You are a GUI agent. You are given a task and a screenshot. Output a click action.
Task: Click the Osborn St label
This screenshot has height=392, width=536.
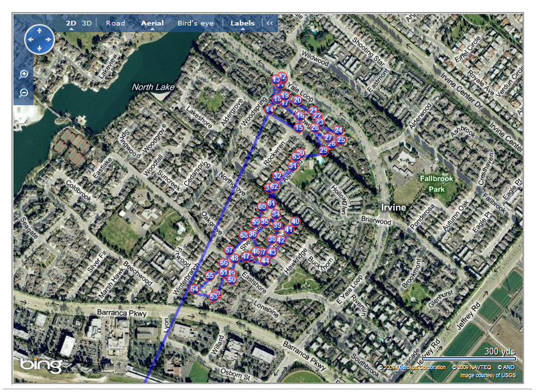236,375
